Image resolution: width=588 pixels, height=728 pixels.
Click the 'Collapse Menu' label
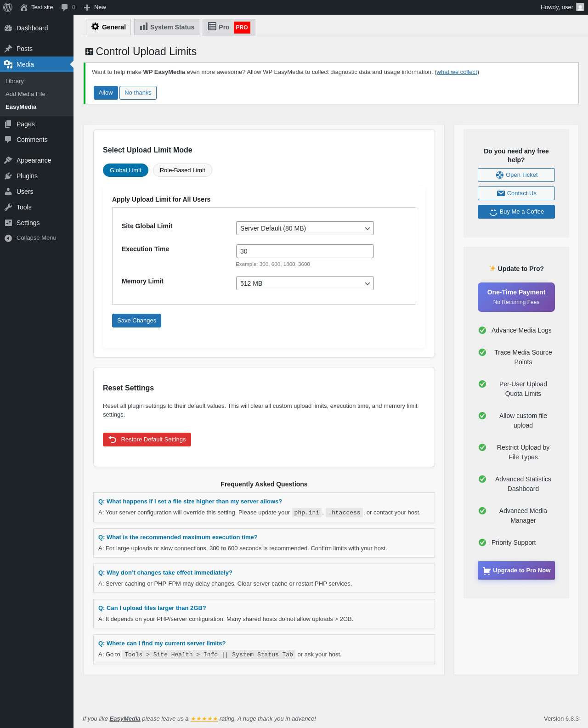[x=36, y=238]
